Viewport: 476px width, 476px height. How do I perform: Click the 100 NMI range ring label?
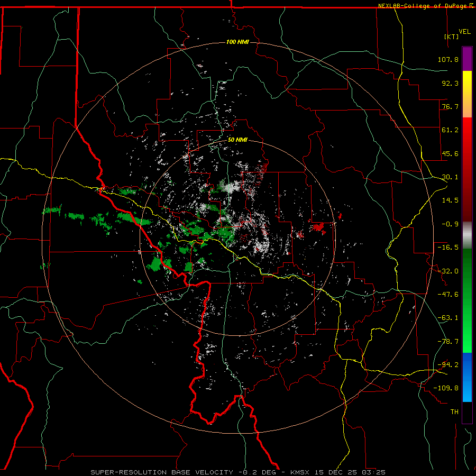click(237, 42)
